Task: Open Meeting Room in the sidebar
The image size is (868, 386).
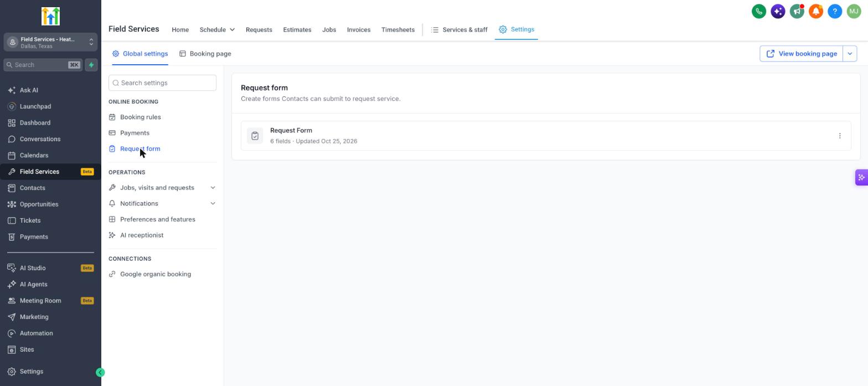Action: (50, 301)
